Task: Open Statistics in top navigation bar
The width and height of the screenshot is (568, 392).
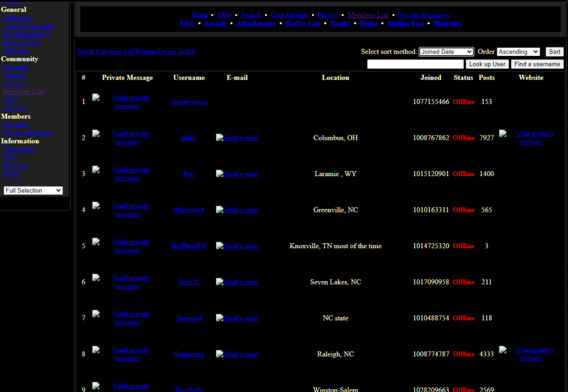Action: [x=447, y=23]
